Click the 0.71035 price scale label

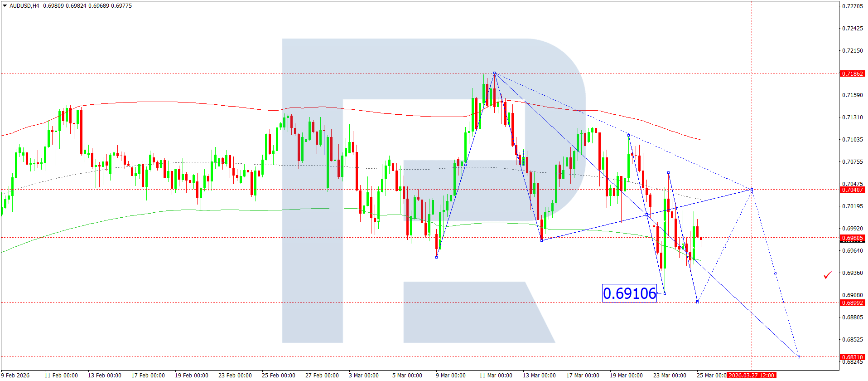click(x=852, y=140)
